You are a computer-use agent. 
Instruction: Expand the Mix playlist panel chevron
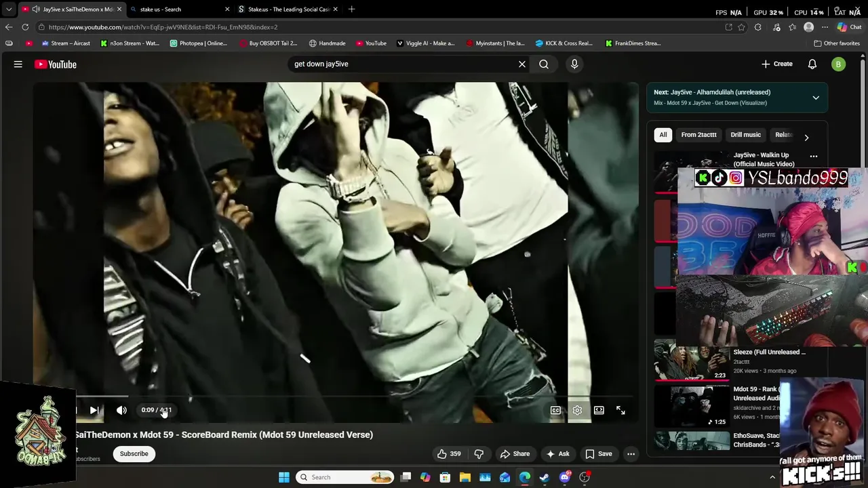[x=816, y=98]
